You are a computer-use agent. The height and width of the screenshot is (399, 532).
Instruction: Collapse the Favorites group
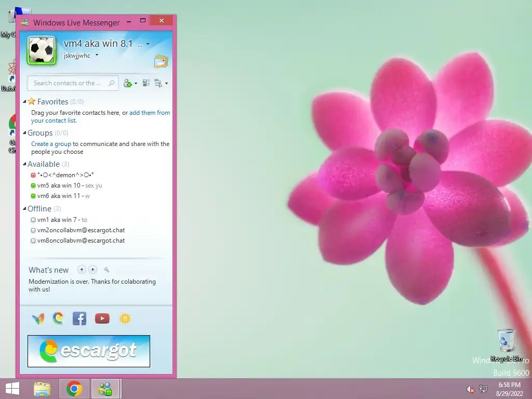point(24,101)
